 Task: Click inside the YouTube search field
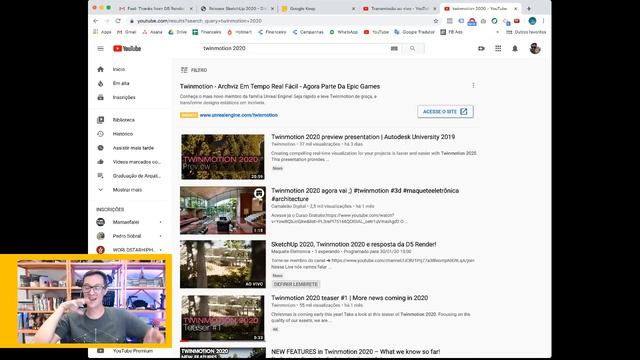coord(294,49)
